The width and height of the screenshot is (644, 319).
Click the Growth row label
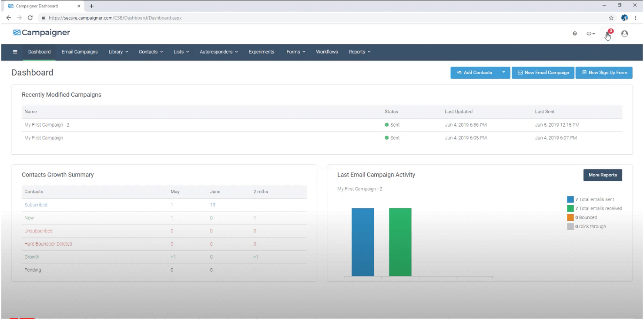pyautogui.click(x=32, y=257)
